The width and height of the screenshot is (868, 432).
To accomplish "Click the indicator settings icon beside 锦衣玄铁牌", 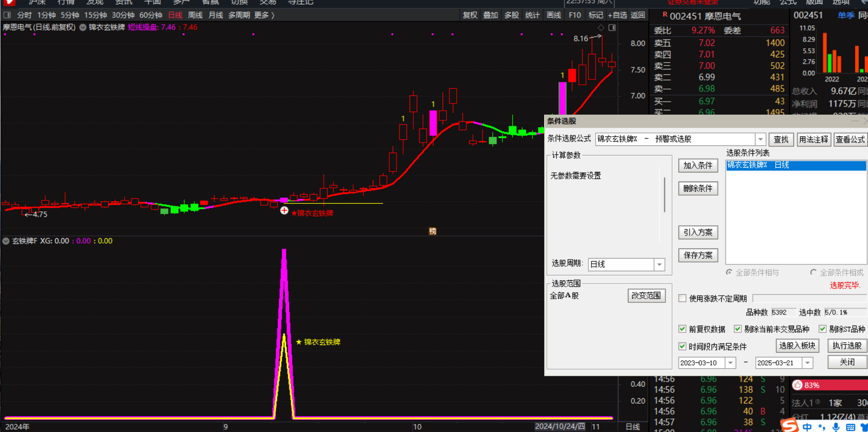I will tap(83, 27).
